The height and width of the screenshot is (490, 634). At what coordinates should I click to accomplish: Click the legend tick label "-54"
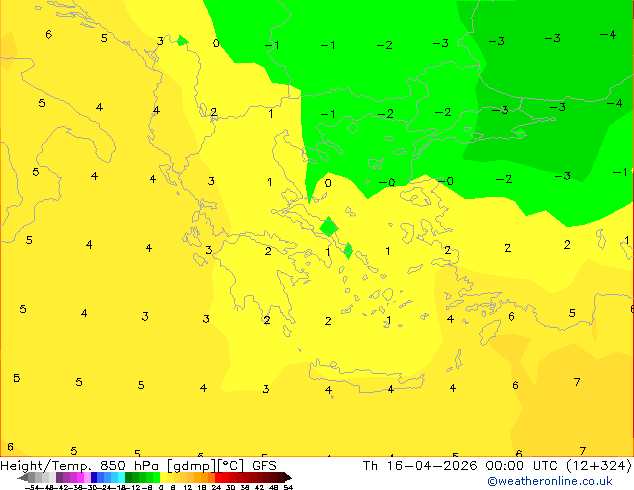32,487
